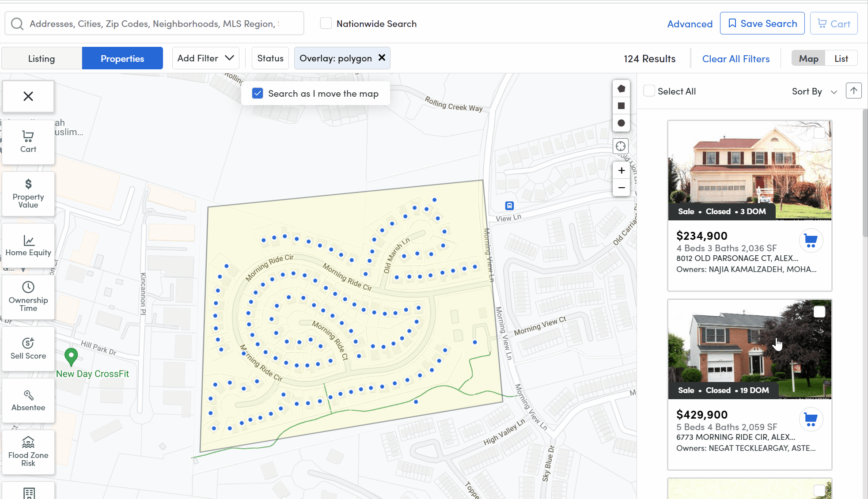Open the Add Filter dropdown
The width and height of the screenshot is (868, 499).
point(205,58)
